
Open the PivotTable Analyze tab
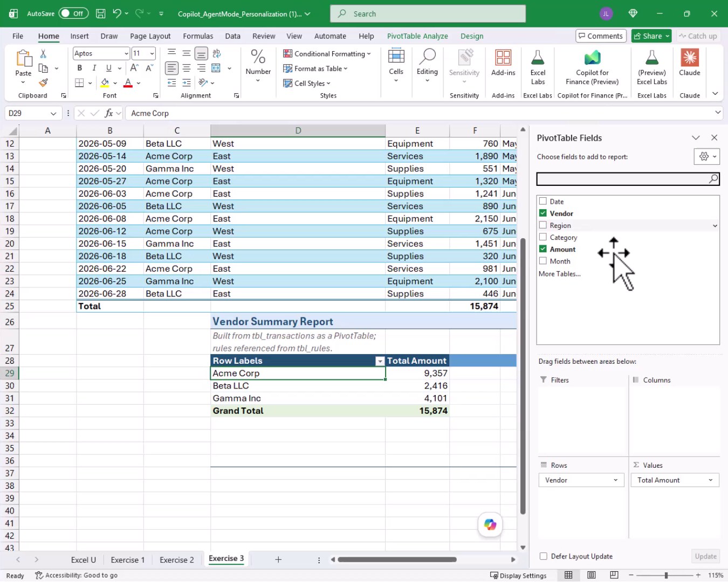417,36
